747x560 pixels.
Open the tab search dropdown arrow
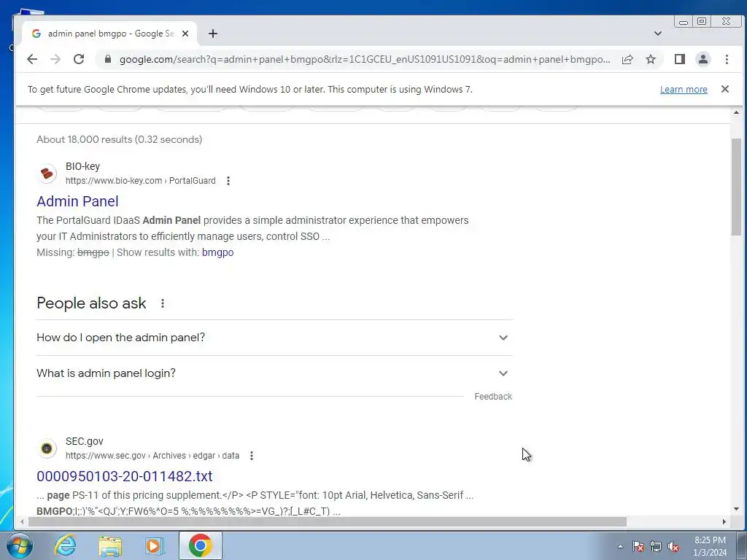click(x=658, y=34)
